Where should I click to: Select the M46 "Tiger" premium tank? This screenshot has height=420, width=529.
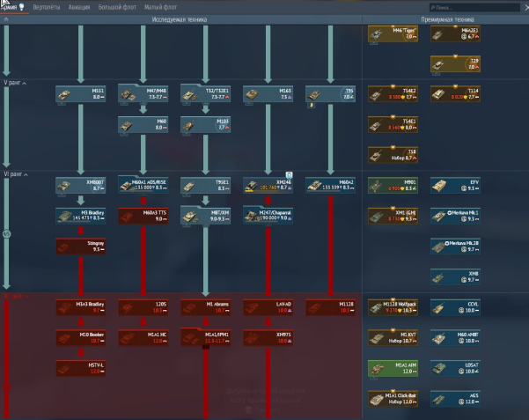click(392, 33)
